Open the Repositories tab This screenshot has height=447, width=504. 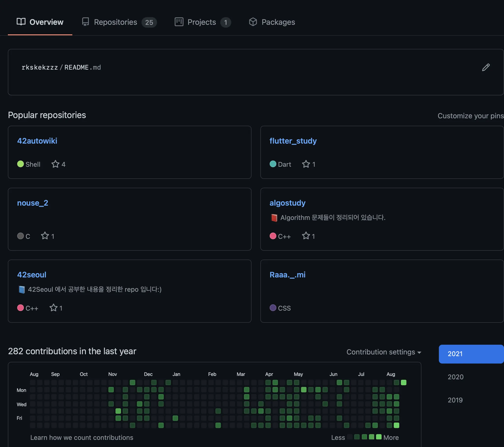[115, 22]
